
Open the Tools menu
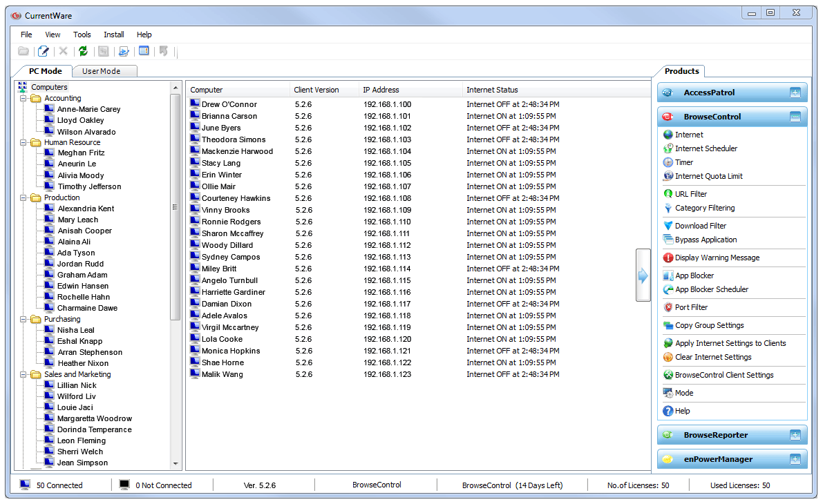pos(82,35)
